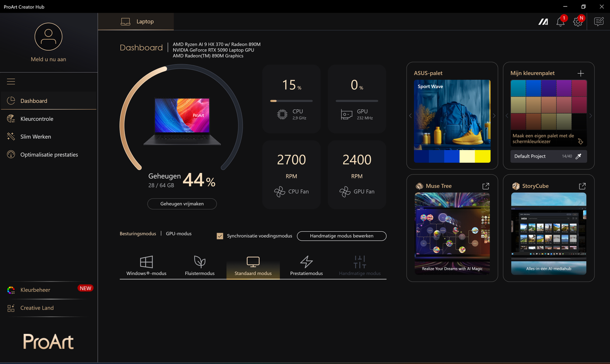Show previous ASUS-palet image
The height and width of the screenshot is (364, 610).
pos(410,116)
